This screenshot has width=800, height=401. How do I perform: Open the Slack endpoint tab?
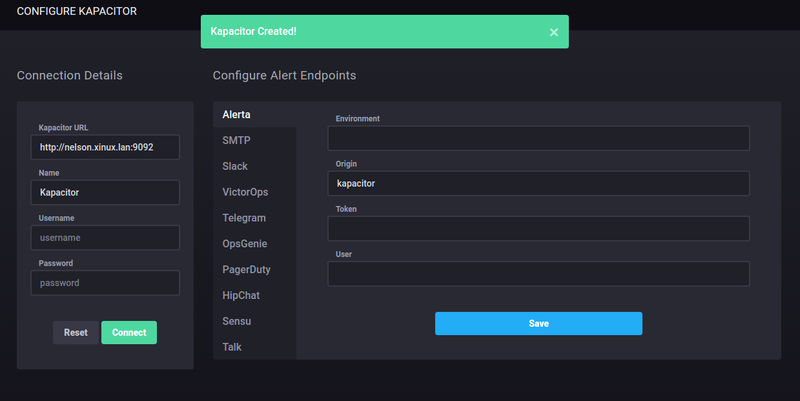(255, 166)
